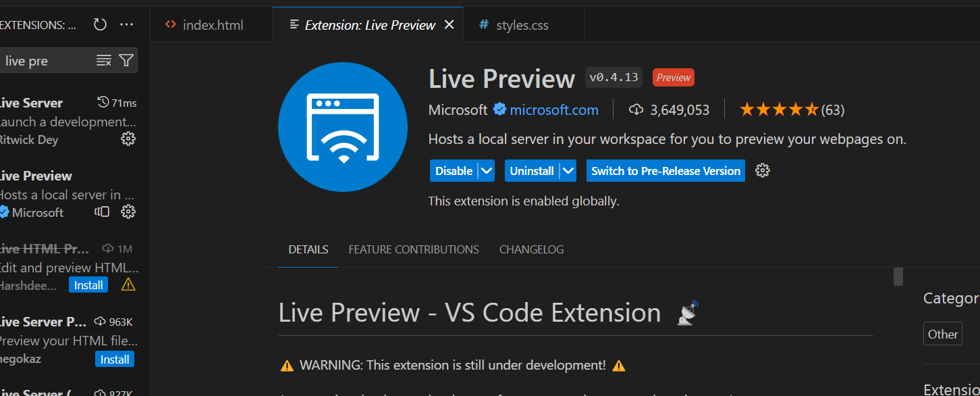Viewport: 980px width, 396px height.
Task: Click the Live Preview title heading
Action: (x=501, y=78)
